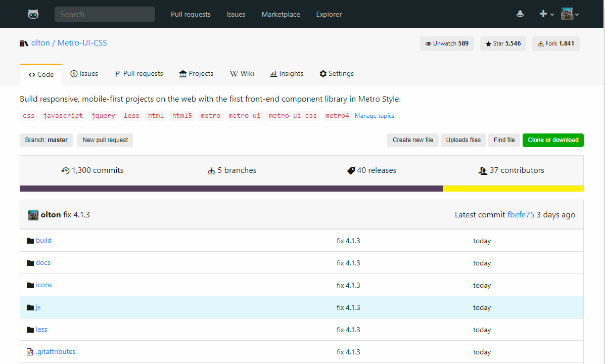605x364 pixels.
Task: Click the branches icon
Action: (x=211, y=171)
